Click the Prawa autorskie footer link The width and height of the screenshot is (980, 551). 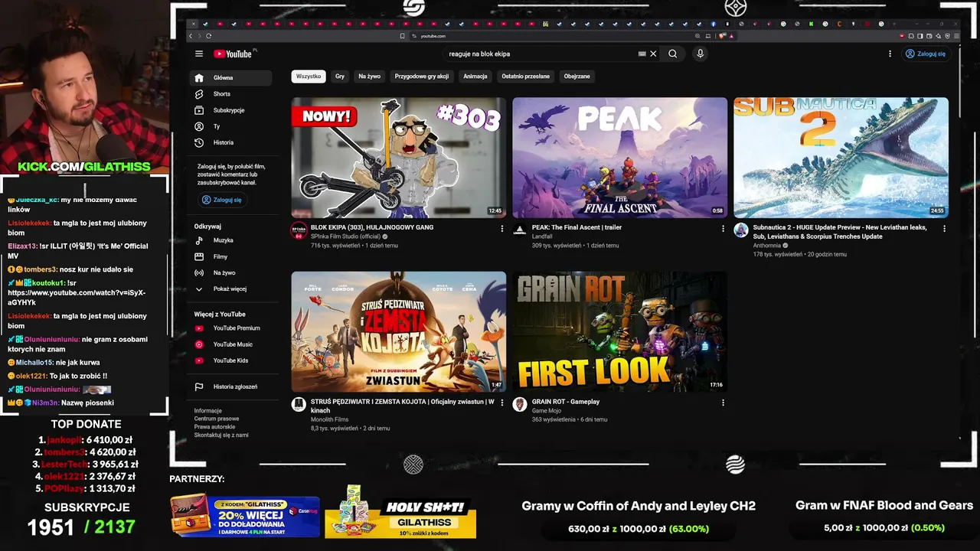(x=214, y=427)
